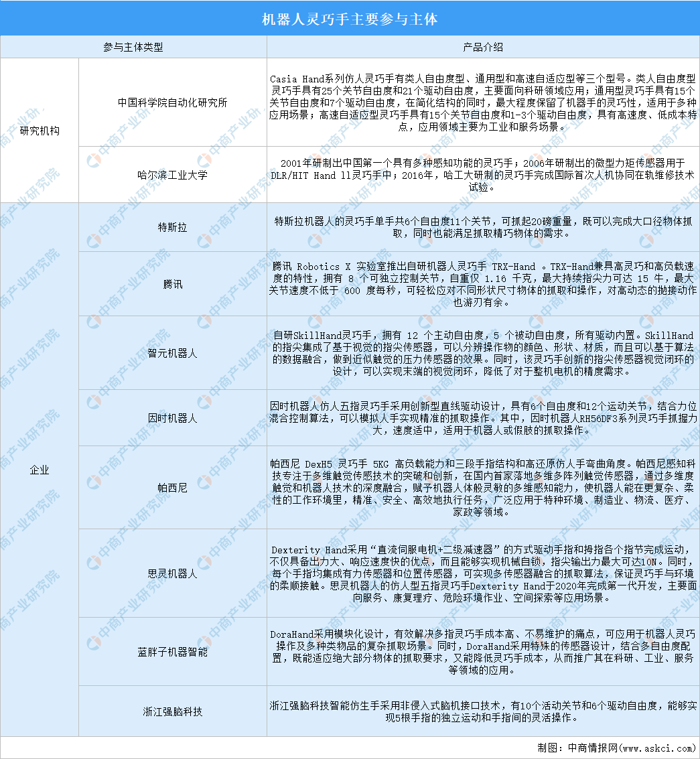The height and width of the screenshot is (759, 700).
Task: Select the column header 产品介绍
Action: pos(483,47)
